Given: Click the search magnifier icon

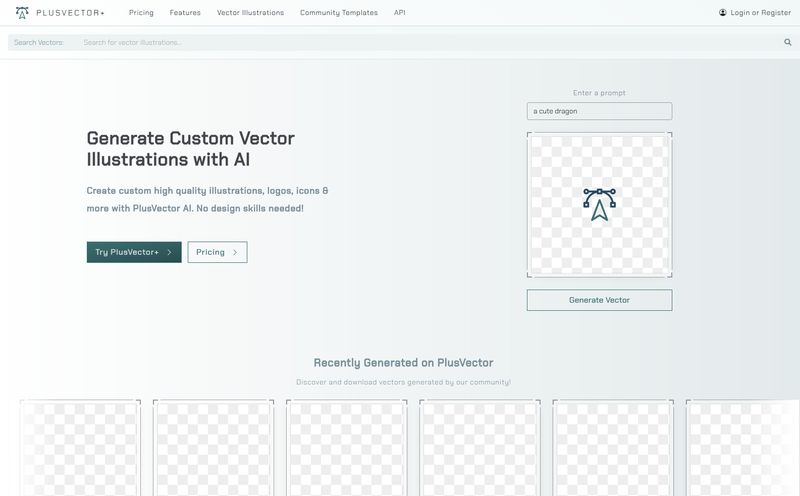Looking at the screenshot, I should tap(788, 42).
